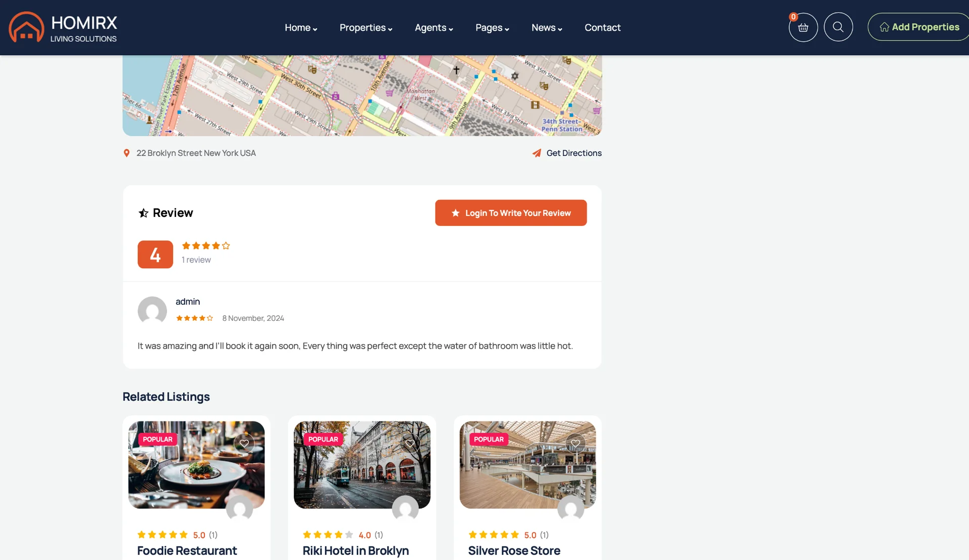Click the overall star rating row

[206, 246]
